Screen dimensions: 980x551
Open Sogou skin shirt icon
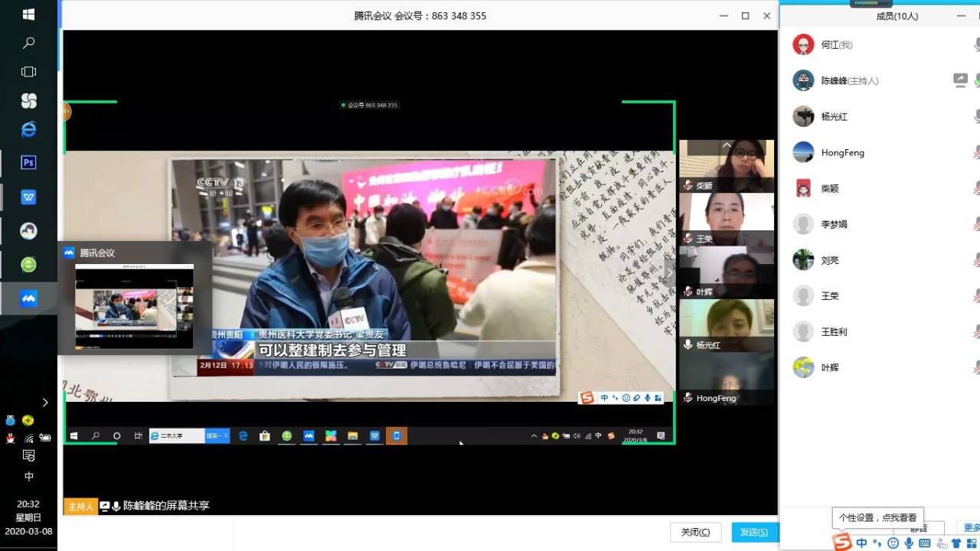(x=956, y=543)
